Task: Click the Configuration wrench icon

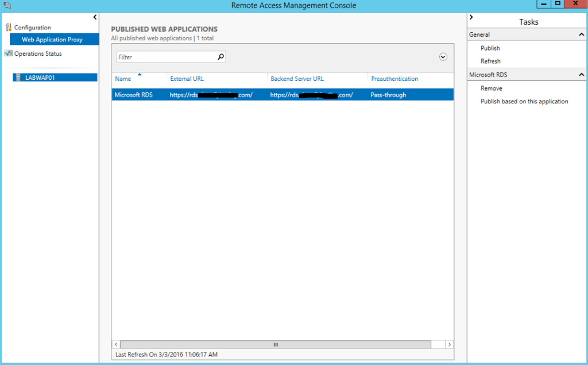Action: [8, 27]
